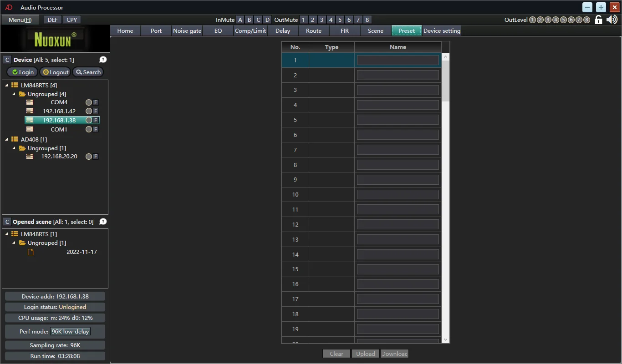This screenshot has width=622, height=364.
Task: Open the Perf mode 96K low-delay dropdown
Action: (x=71, y=332)
